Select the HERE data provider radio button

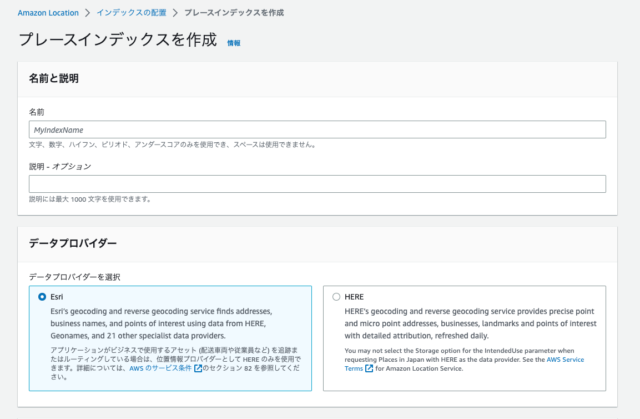coord(336,297)
